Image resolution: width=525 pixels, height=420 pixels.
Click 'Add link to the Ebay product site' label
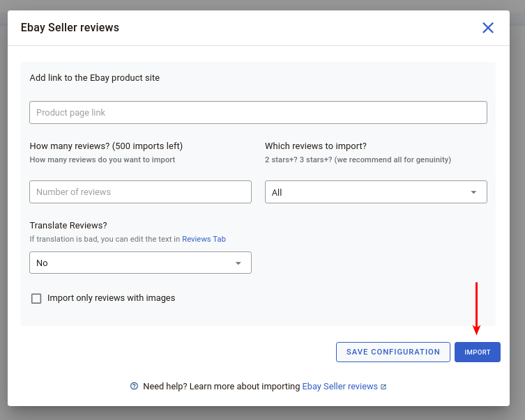pyautogui.click(x=95, y=78)
